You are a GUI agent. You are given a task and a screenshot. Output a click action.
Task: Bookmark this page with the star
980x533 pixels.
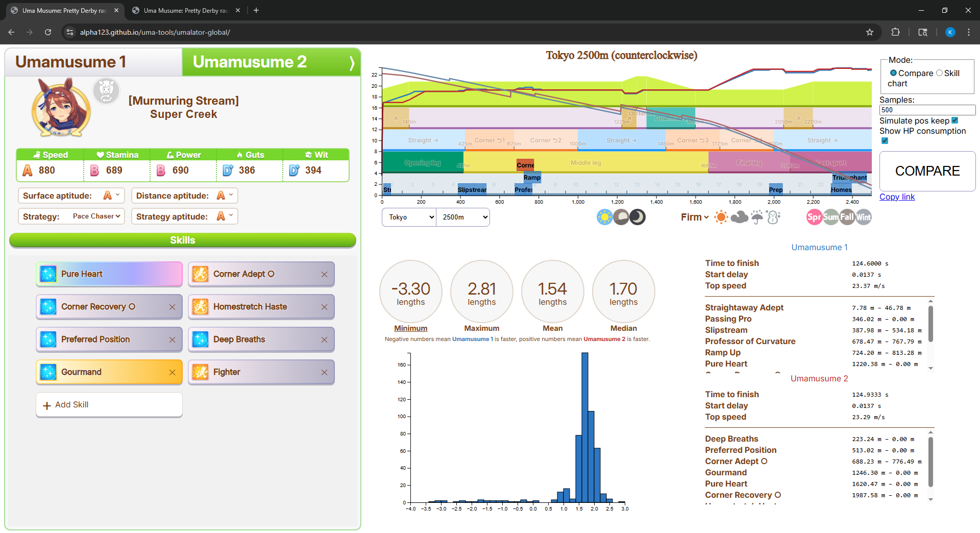pos(870,32)
